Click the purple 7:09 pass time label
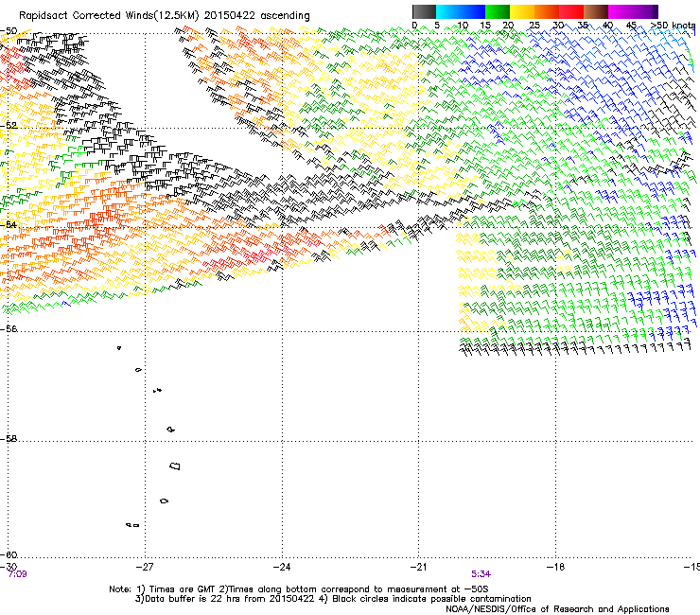 pos(17,574)
